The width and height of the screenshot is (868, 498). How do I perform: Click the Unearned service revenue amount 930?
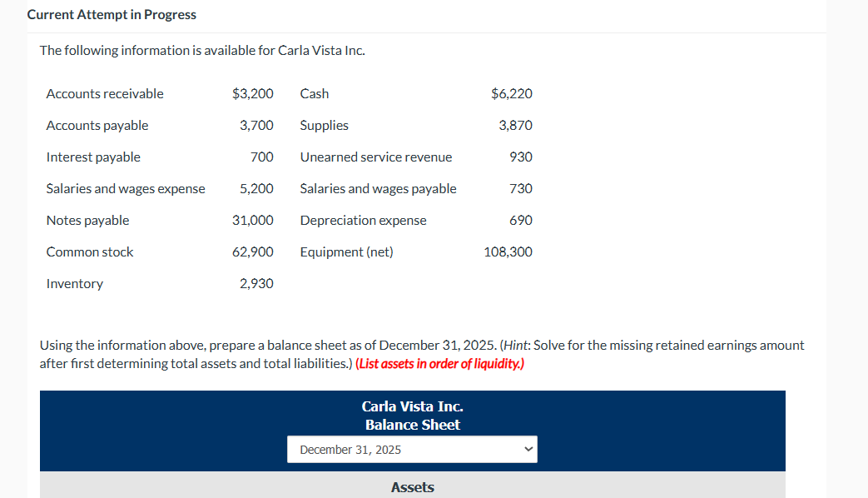click(x=523, y=157)
